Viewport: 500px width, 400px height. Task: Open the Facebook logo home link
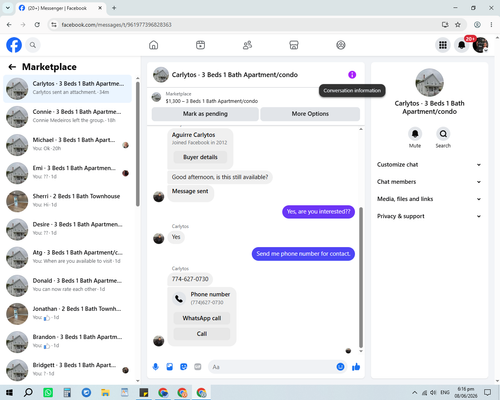[14, 45]
